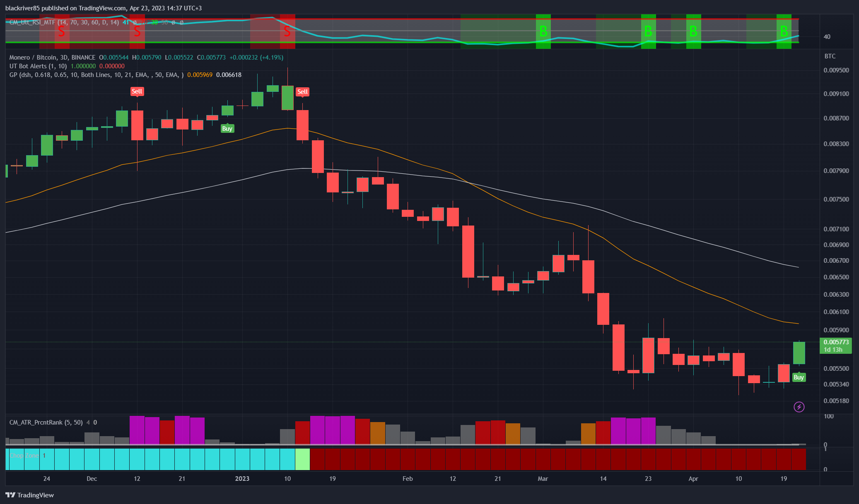Click the Sell label near the Jan 10 candle
859x504 pixels.
coord(303,92)
